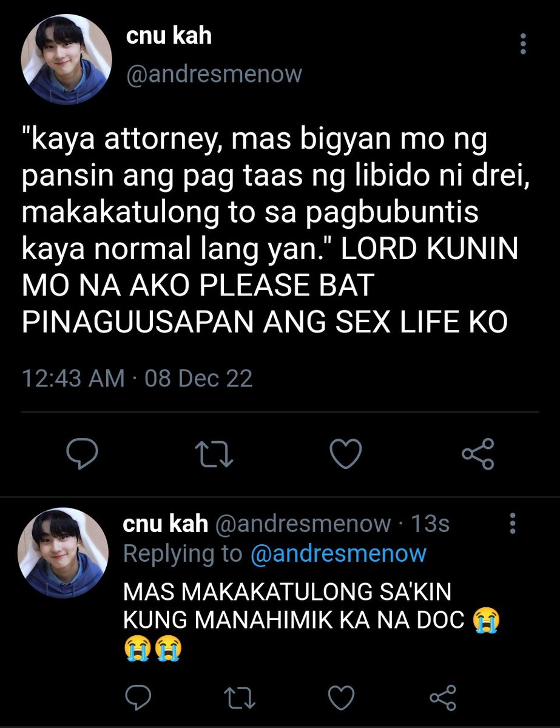Retweet the main tweet
560x728 pixels.
click(x=216, y=454)
